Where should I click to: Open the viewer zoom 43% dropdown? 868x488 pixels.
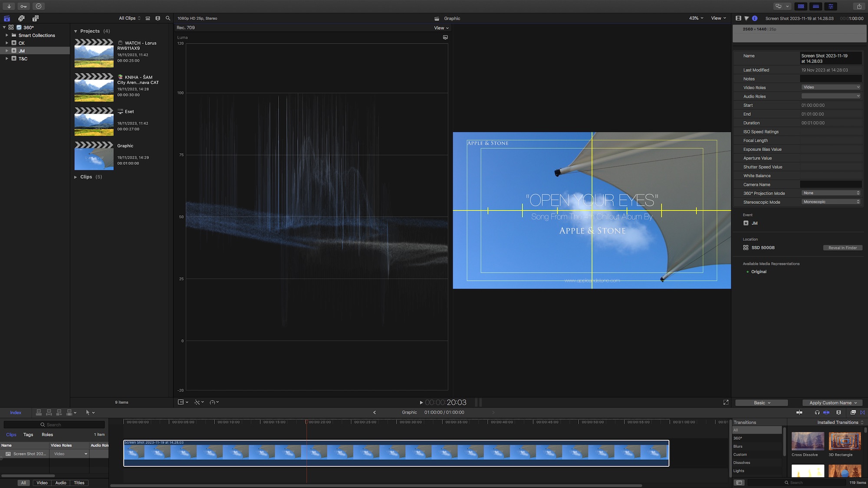click(696, 18)
